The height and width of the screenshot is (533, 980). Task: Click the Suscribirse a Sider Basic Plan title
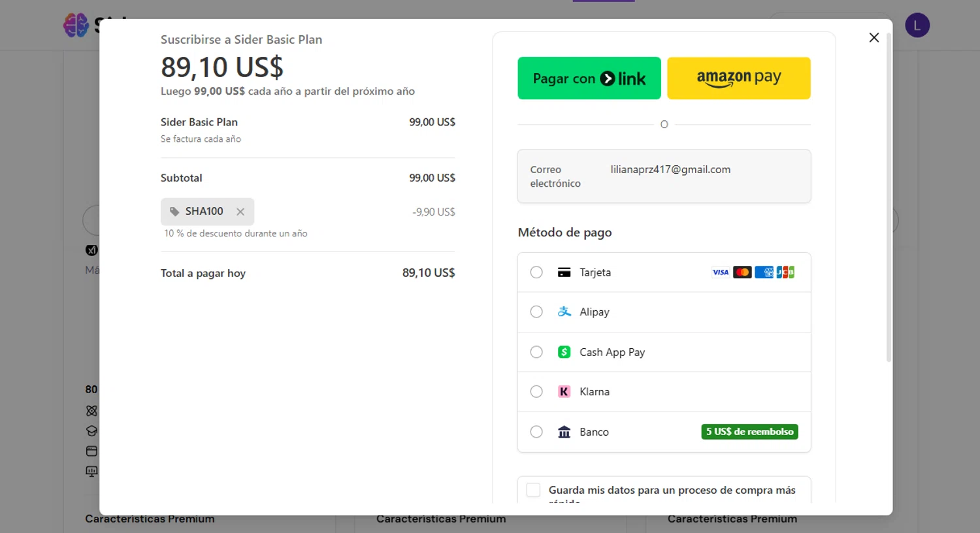242,40
